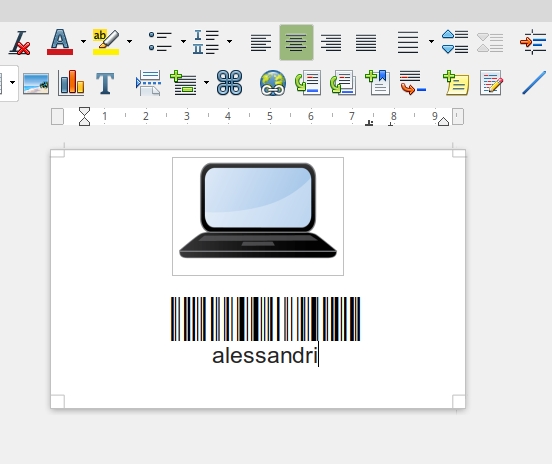
Task: Click the barcode image in the document
Action: point(265,319)
